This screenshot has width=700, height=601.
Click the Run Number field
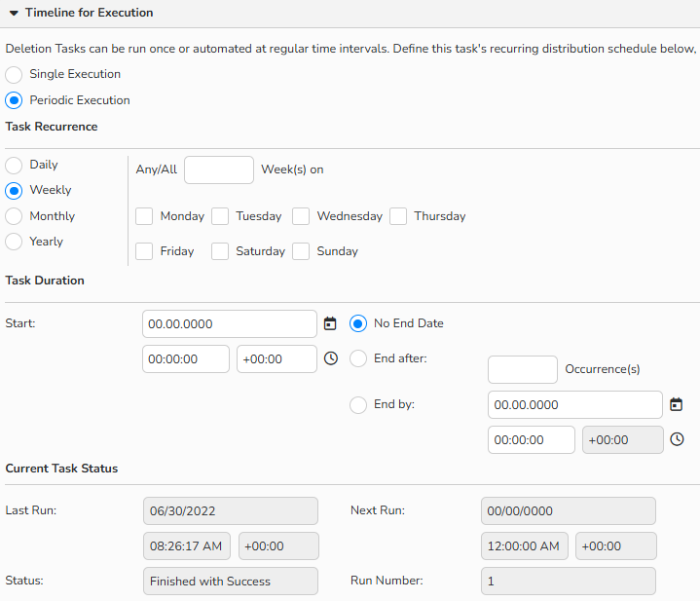[x=569, y=582]
